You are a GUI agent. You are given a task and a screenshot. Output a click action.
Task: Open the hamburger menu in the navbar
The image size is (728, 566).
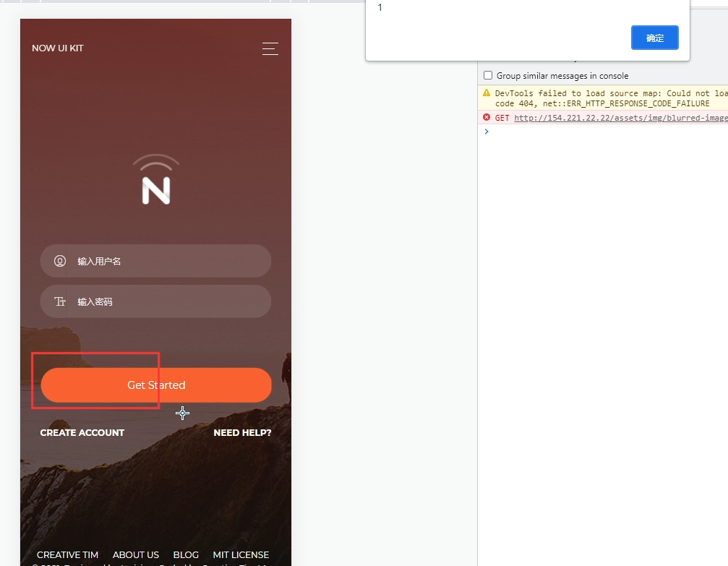(x=270, y=48)
